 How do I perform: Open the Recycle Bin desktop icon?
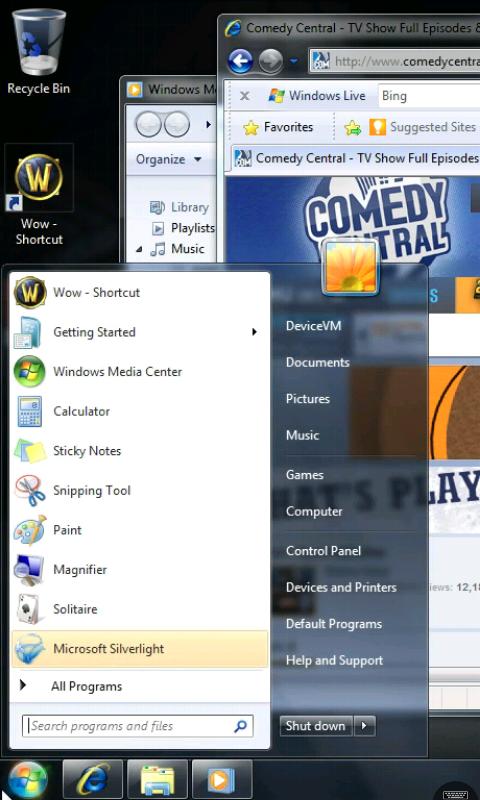click(x=39, y=52)
